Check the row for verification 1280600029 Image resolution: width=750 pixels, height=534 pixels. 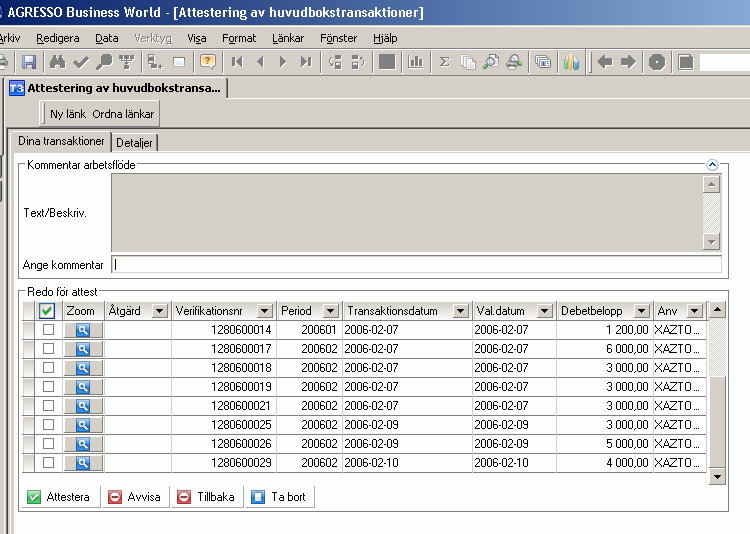(48, 462)
